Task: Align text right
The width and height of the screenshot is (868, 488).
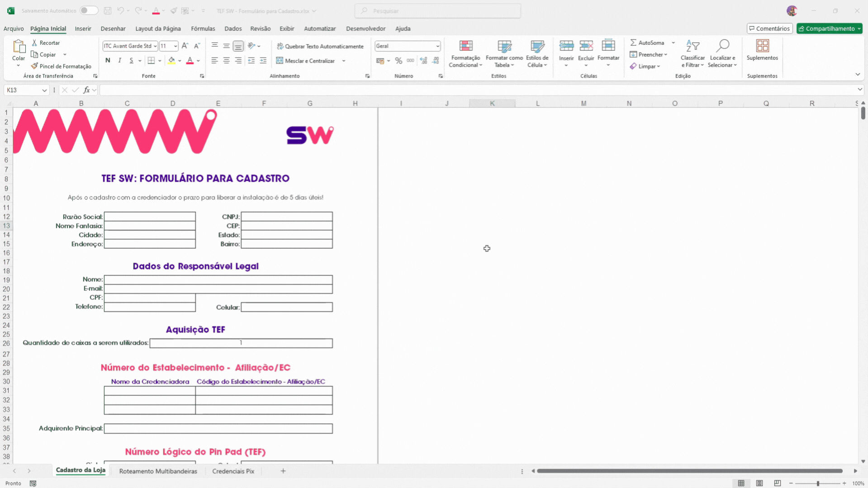Action: point(238,61)
